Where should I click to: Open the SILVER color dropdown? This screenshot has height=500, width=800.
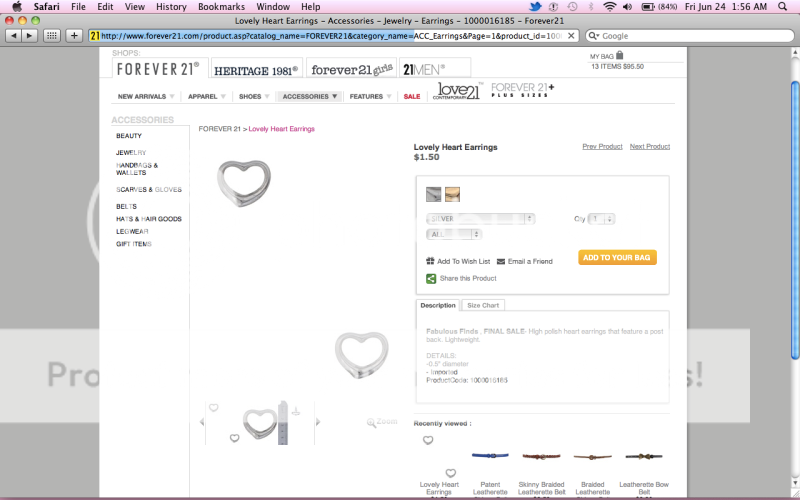481,218
